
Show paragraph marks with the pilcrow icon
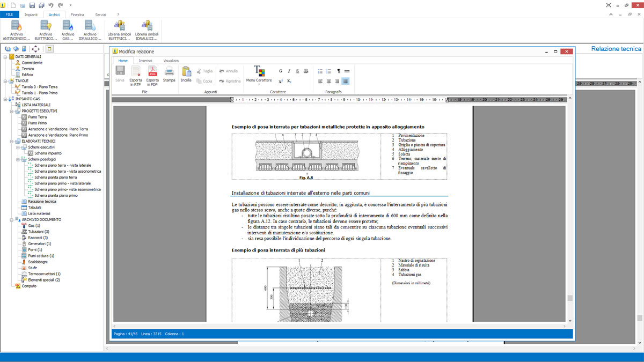pos(339,71)
